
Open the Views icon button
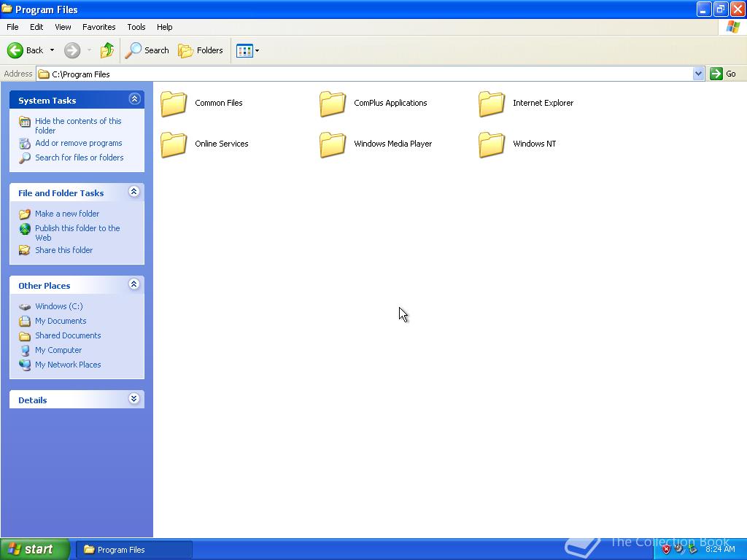click(244, 50)
